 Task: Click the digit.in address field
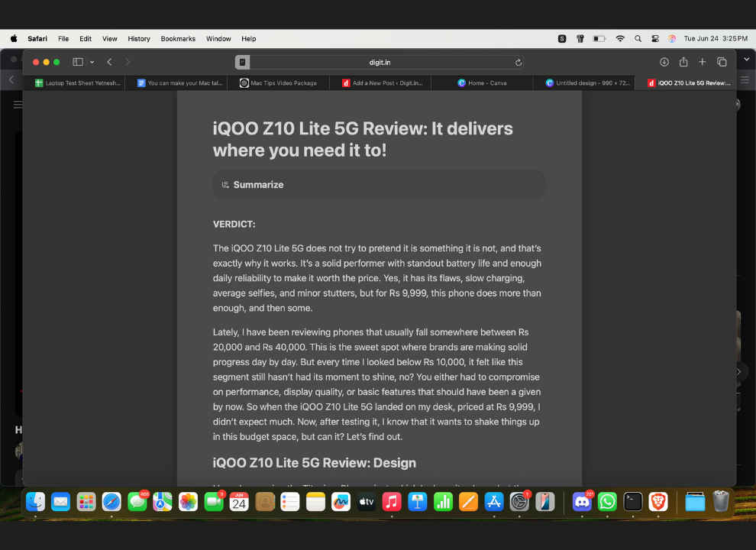coord(380,62)
